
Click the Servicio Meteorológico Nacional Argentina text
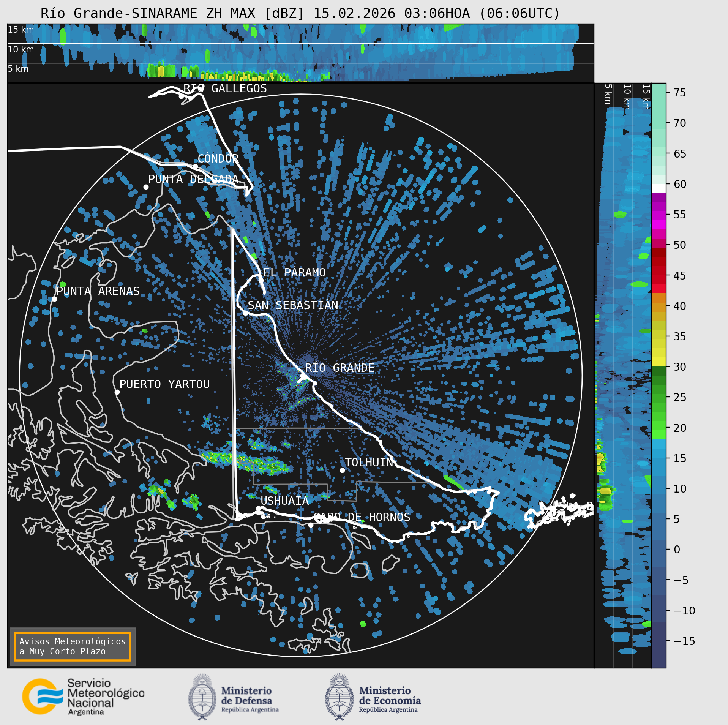pos(106,697)
